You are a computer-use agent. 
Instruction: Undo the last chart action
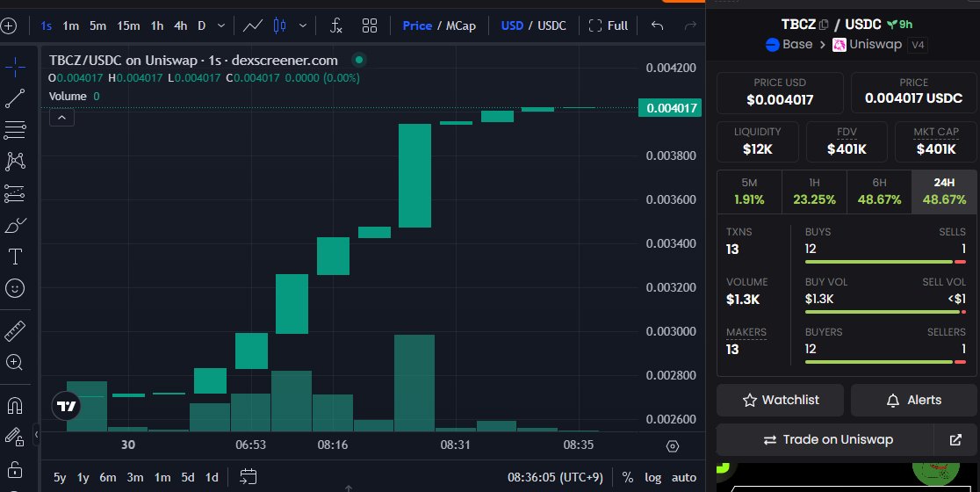tap(657, 25)
